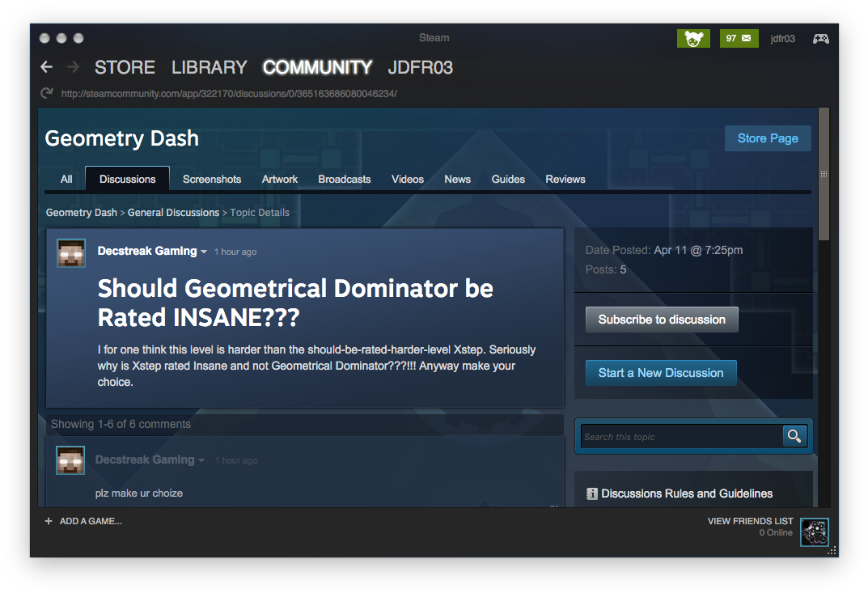This screenshot has width=868, height=593.
Task: Click the magnifier search button
Action: (x=794, y=436)
